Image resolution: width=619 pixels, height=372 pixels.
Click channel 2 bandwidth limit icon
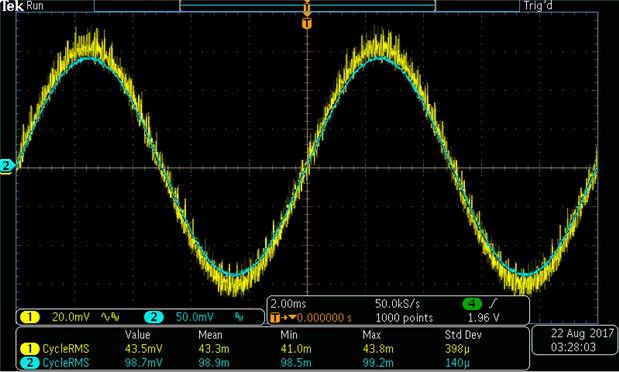239,317
